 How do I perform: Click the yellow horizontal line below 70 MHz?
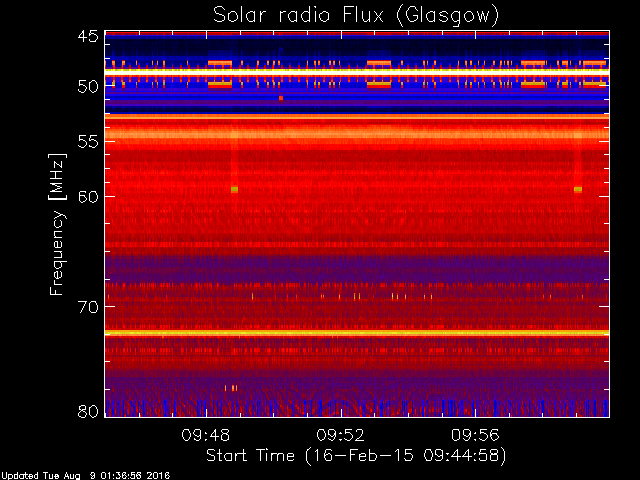[x=357, y=333]
